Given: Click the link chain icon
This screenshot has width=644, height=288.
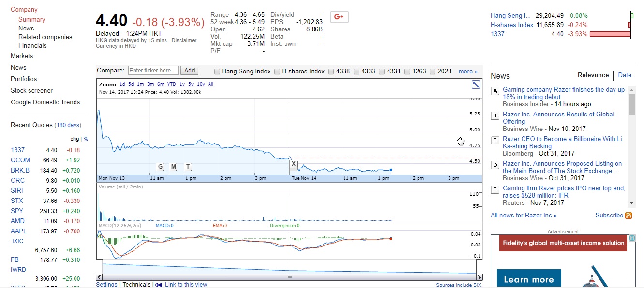Looking at the screenshot, I should [x=159, y=285].
